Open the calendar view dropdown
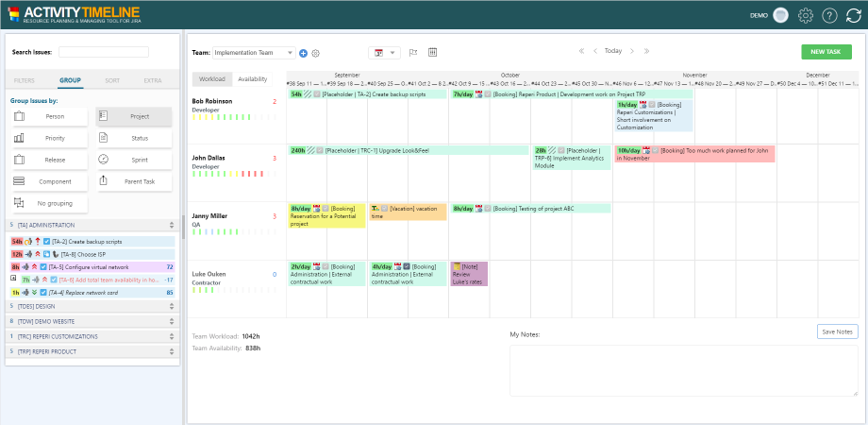This screenshot has width=868, height=425. pos(386,52)
